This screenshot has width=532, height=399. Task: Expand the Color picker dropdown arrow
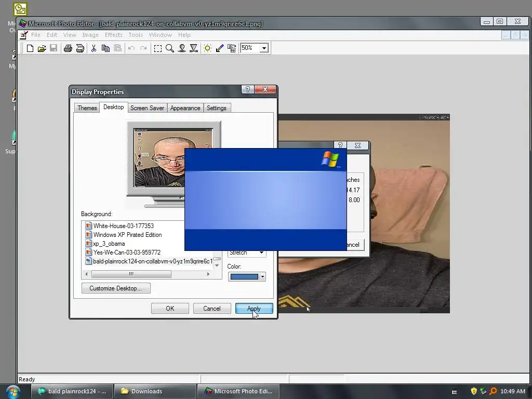[262, 277]
